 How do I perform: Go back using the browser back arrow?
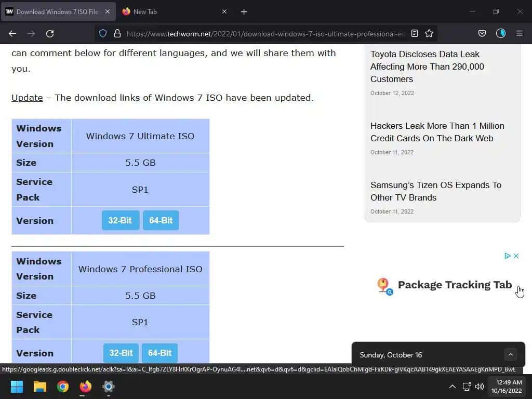point(12,34)
